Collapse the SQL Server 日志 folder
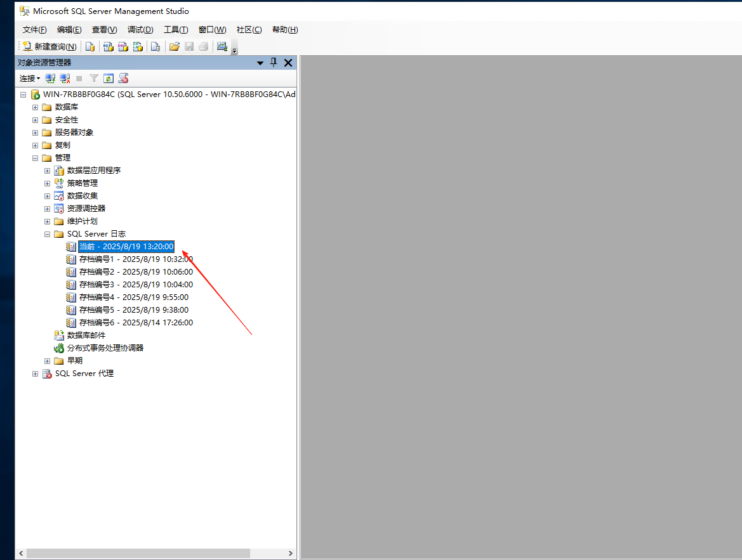This screenshot has height=560, width=742. [x=48, y=234]
